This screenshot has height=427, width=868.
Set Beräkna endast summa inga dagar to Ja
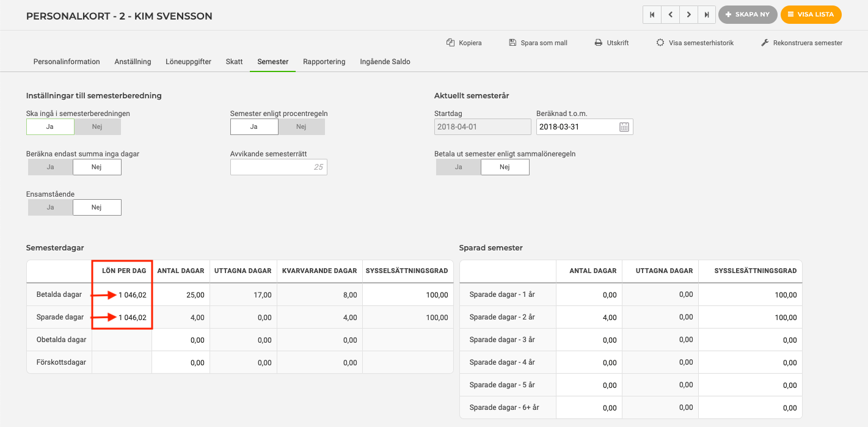click(50, 167)
